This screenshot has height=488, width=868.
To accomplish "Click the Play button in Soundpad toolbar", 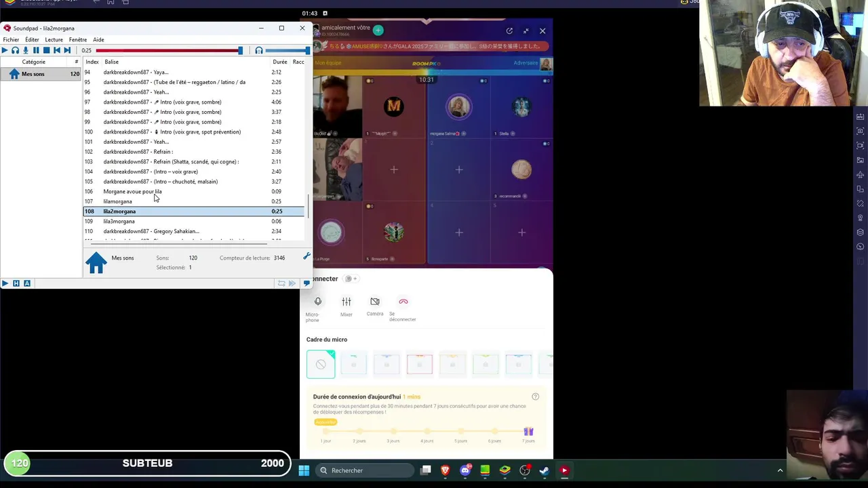I will 5,50.
